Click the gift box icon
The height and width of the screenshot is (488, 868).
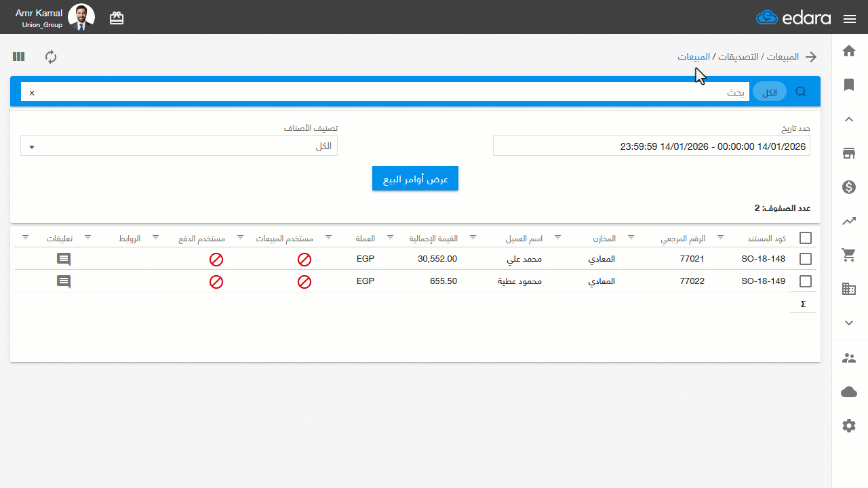[117, 18]
